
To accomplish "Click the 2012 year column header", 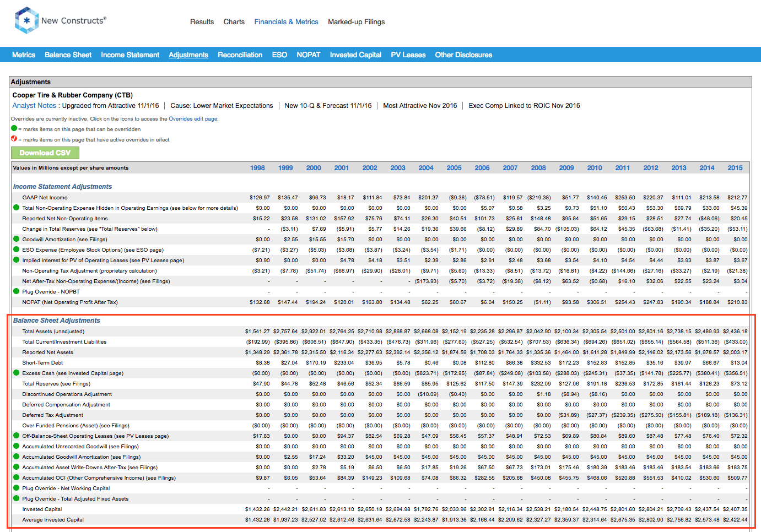I will click(651, 168).
